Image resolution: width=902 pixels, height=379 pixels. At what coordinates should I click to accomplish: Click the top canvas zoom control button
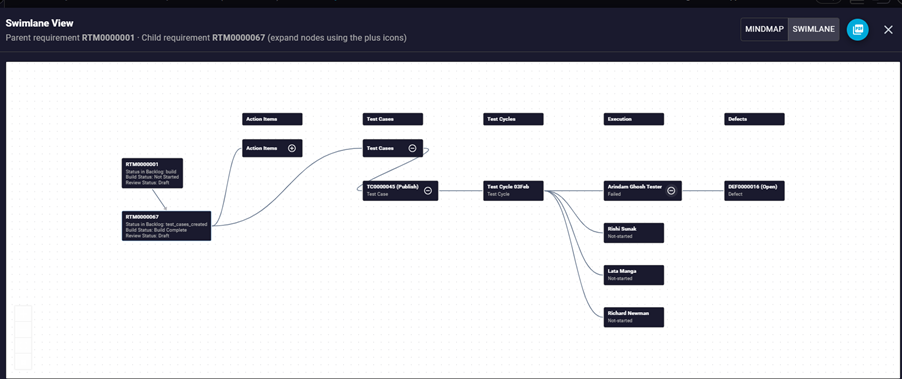pos(23,314)
